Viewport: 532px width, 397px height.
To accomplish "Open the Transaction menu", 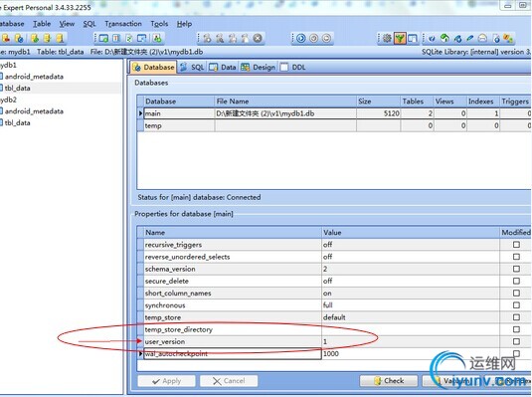I will pos(123,24).
